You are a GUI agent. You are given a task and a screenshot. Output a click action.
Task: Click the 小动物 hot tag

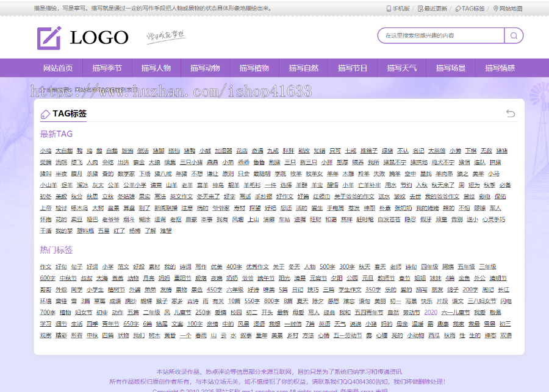415,336
